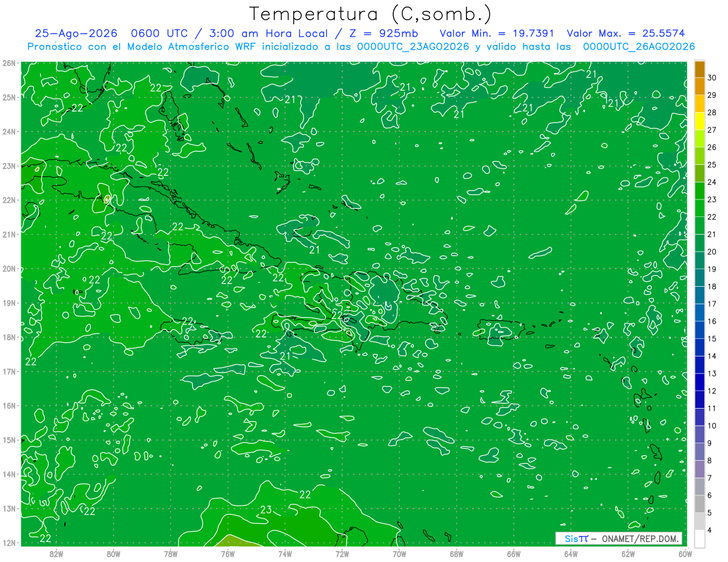728x562 pixels.
Task: Click the "60W" longitude axis label
Action: 686,553
